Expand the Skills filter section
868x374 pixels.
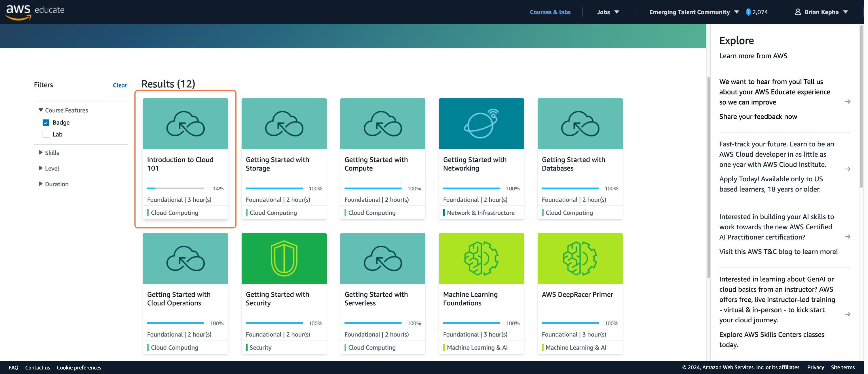tap(49, 153)
